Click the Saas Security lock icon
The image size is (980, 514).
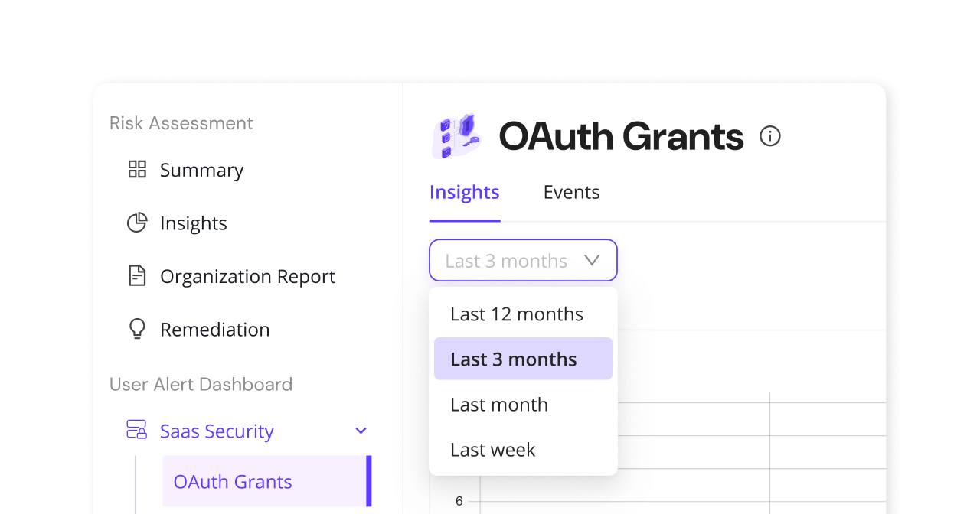(137, 431)
